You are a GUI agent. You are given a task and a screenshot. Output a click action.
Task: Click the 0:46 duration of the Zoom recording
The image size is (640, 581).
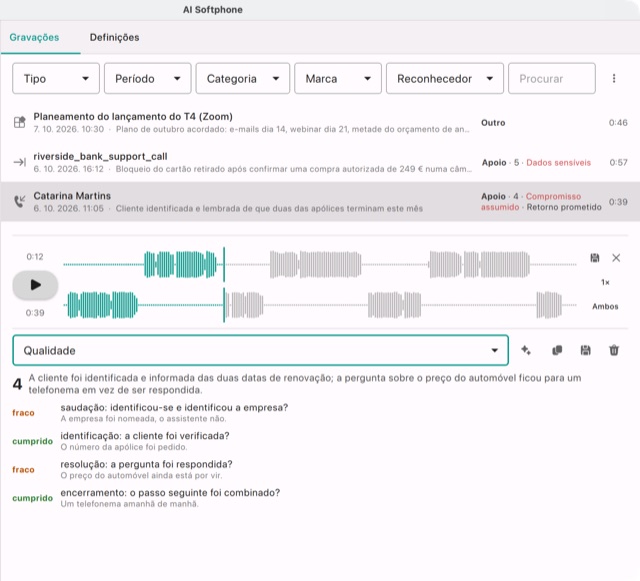618,123
